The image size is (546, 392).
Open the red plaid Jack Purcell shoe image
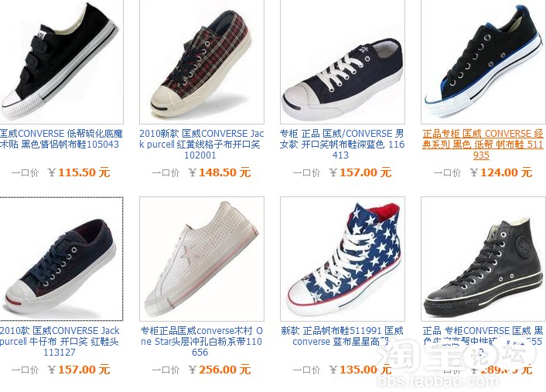[202, 62]
